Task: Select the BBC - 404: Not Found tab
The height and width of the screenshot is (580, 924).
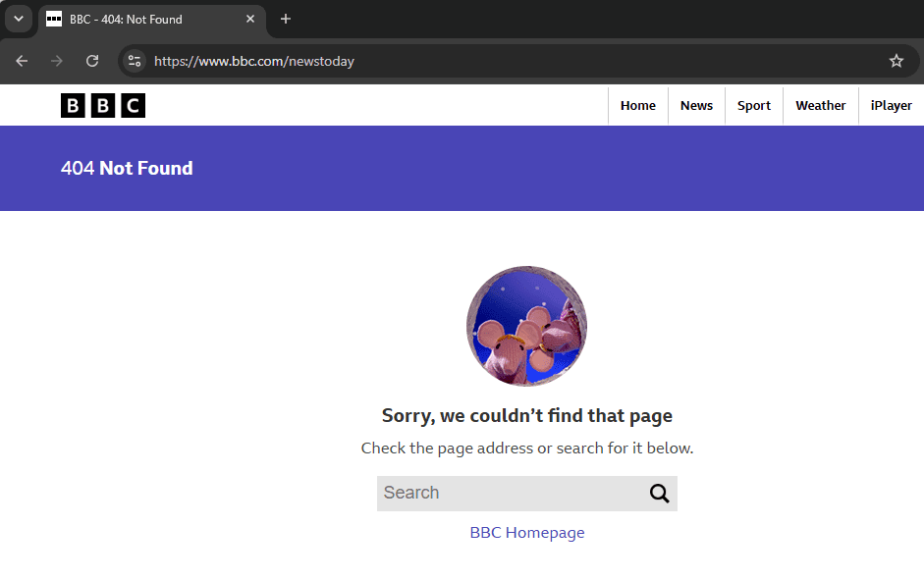Action: [152, 20]
